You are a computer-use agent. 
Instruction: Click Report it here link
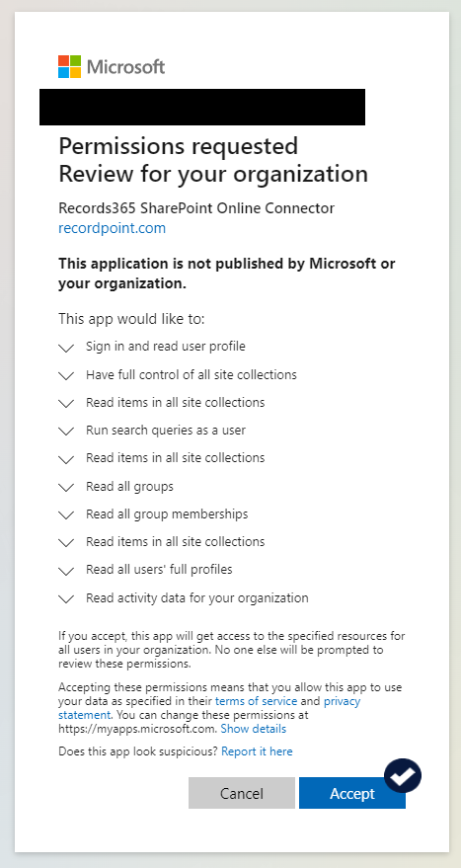(x=257, y=751)
